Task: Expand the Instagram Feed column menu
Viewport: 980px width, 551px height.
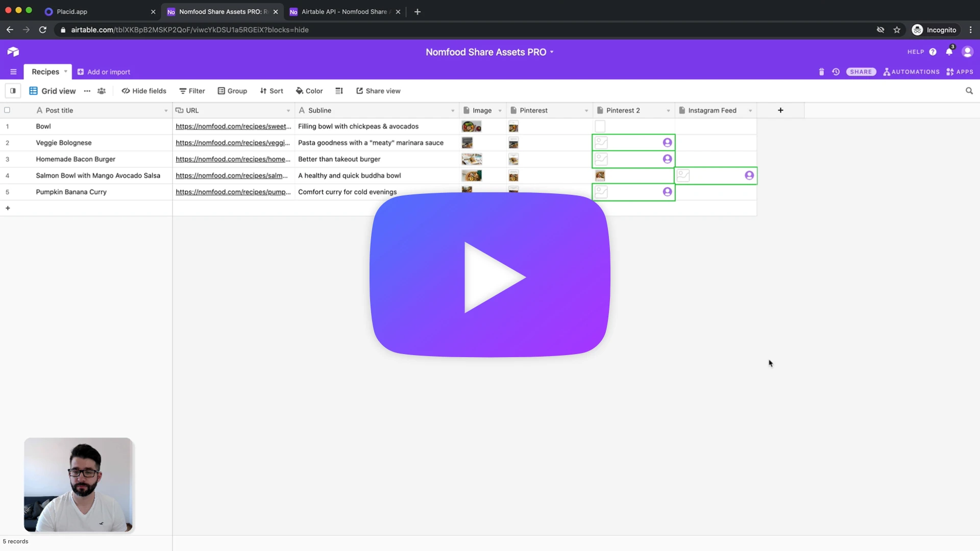Action: click(750, 111)
